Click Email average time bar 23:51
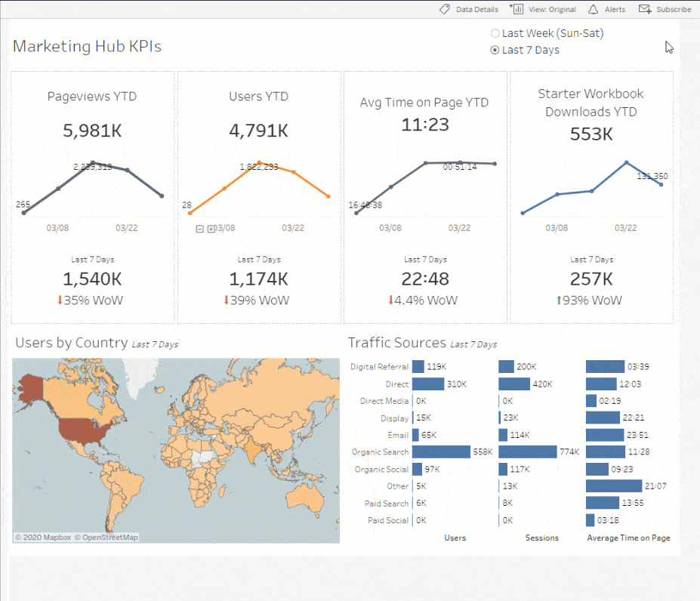Viewport: 700px width, 601px height. [605, 435]
